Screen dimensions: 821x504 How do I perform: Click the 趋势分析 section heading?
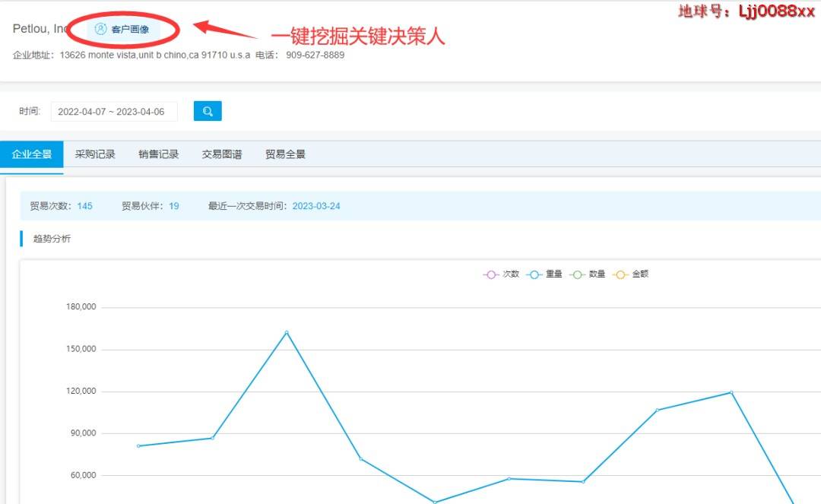tap(52, 239)
